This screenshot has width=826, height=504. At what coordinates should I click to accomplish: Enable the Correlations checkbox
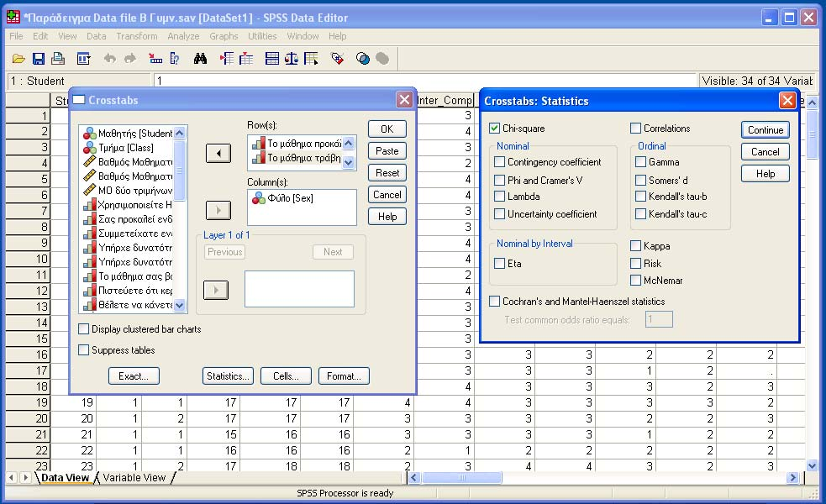click(x=636, y=128)
